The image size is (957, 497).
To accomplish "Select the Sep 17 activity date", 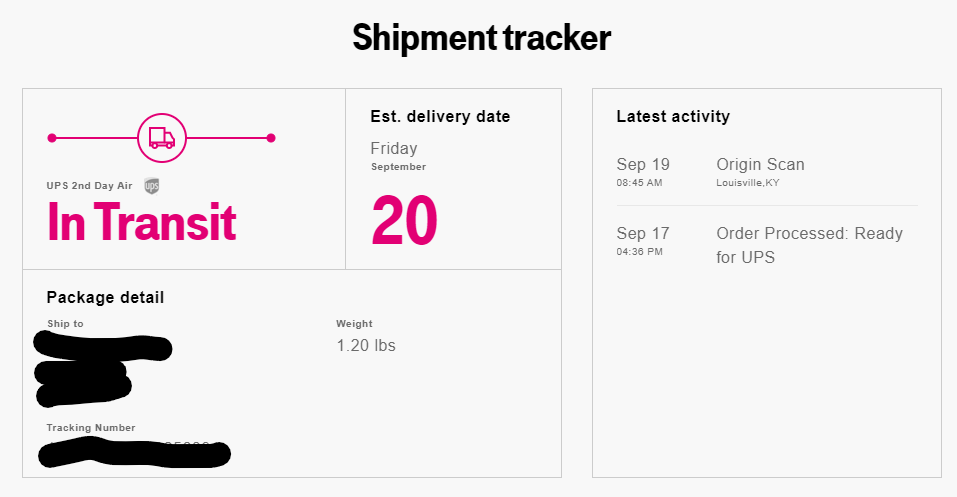I will (x=643, y=233).
